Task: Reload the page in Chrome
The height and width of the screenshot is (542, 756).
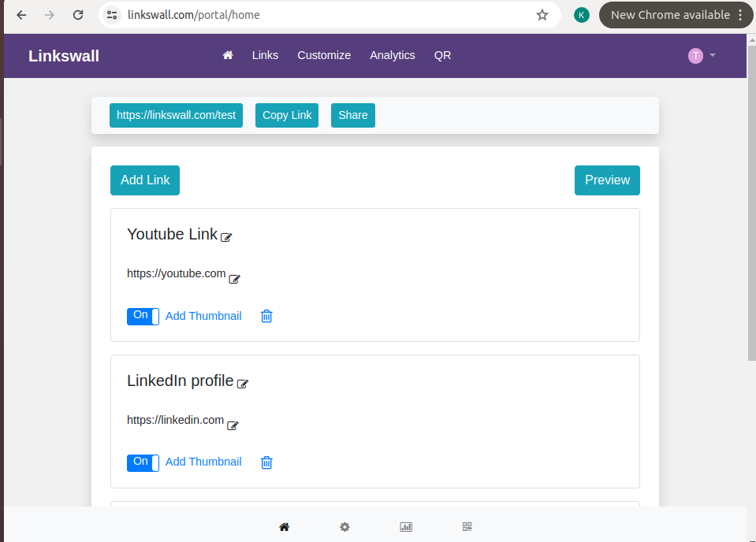Action: coord(78,15)
